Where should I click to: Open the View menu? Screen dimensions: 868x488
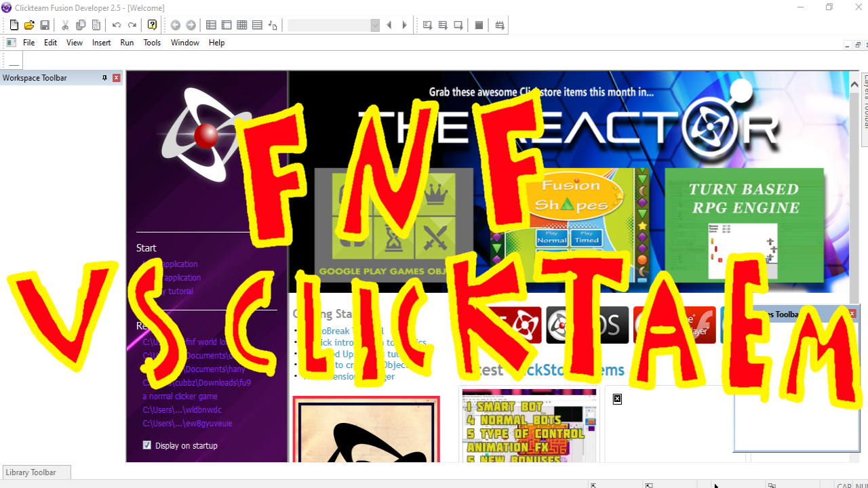[x=75, y=43]
